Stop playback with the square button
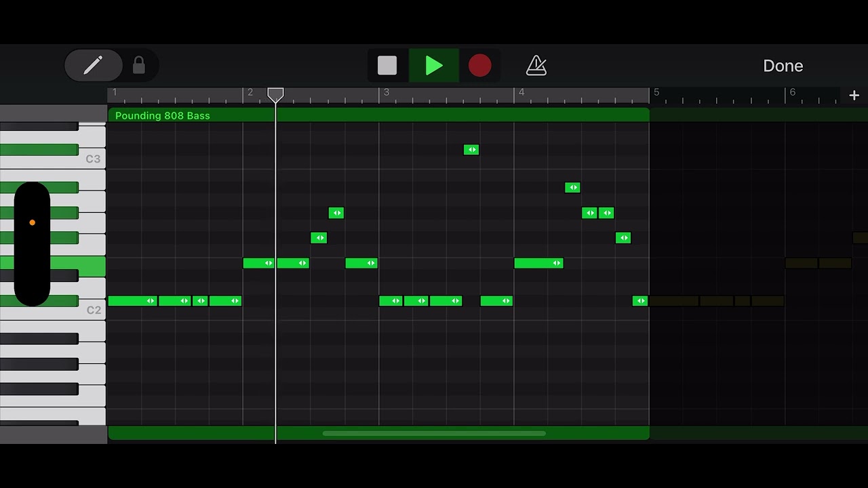868x488 pixels. click(387, 65)
